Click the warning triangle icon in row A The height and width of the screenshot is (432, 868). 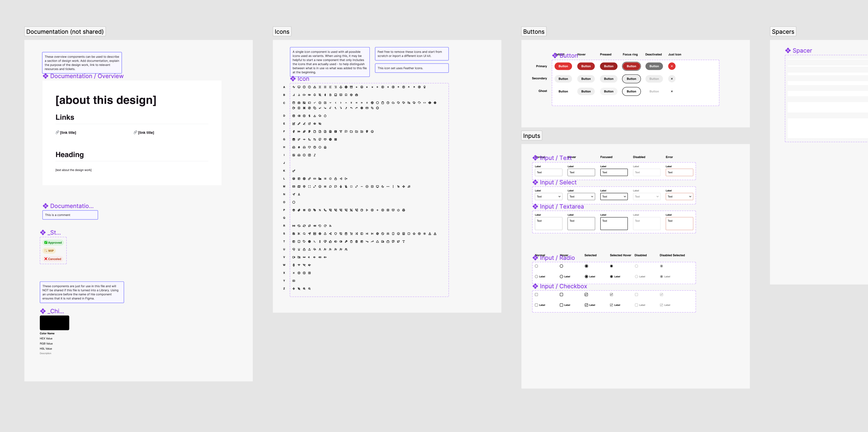(x=315, y=87)
